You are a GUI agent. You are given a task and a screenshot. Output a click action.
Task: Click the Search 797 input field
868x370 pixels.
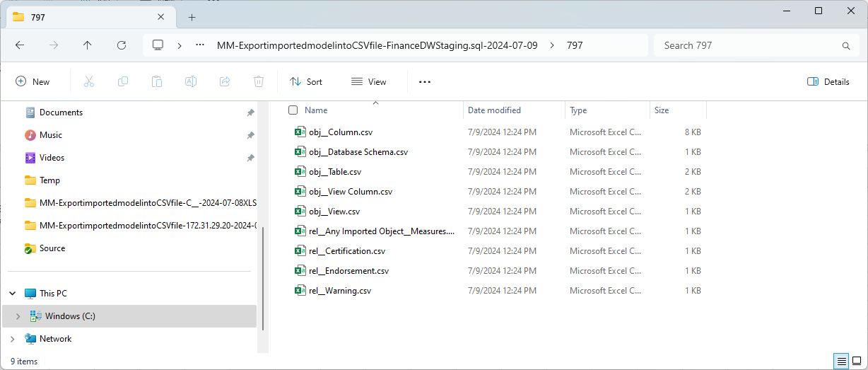pyautogui.click(x=749, y=45)
